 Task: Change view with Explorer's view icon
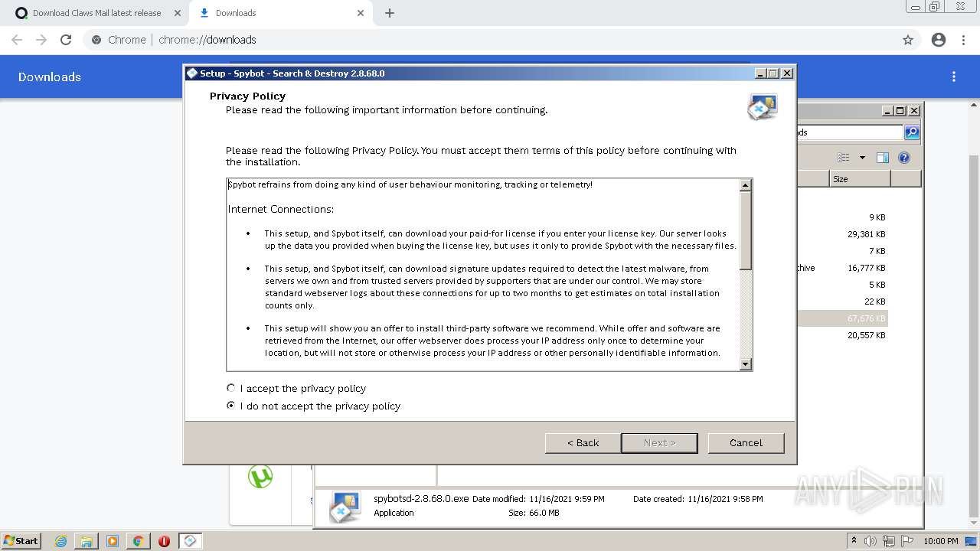click(844, 158)
